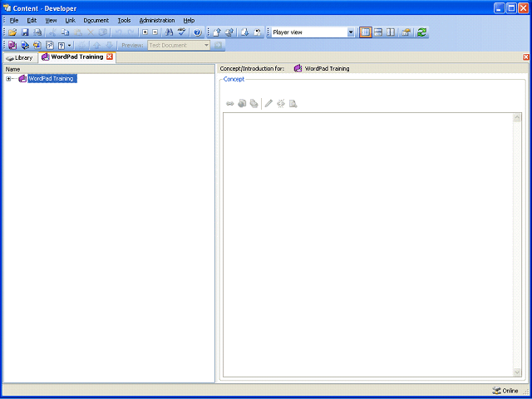Click inside the Concept content area

367,244
